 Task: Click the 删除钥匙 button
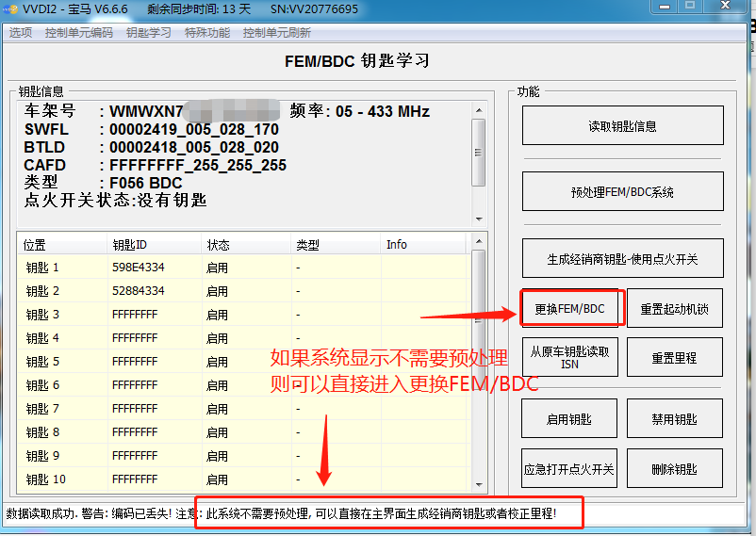click(x=674, y=468)
